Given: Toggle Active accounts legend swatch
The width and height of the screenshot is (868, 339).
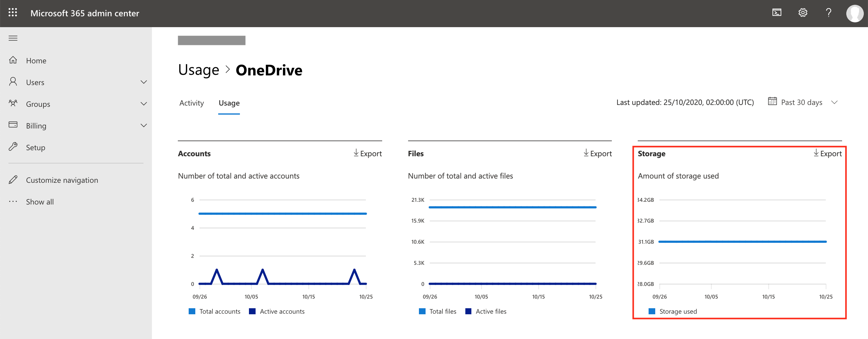Looking at the screenshot, I should coord(252,311).
